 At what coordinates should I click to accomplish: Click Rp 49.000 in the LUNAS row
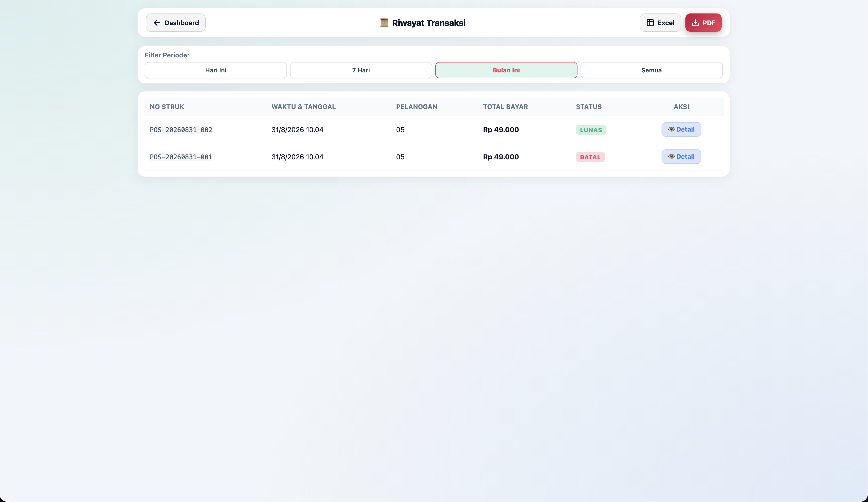501,130
